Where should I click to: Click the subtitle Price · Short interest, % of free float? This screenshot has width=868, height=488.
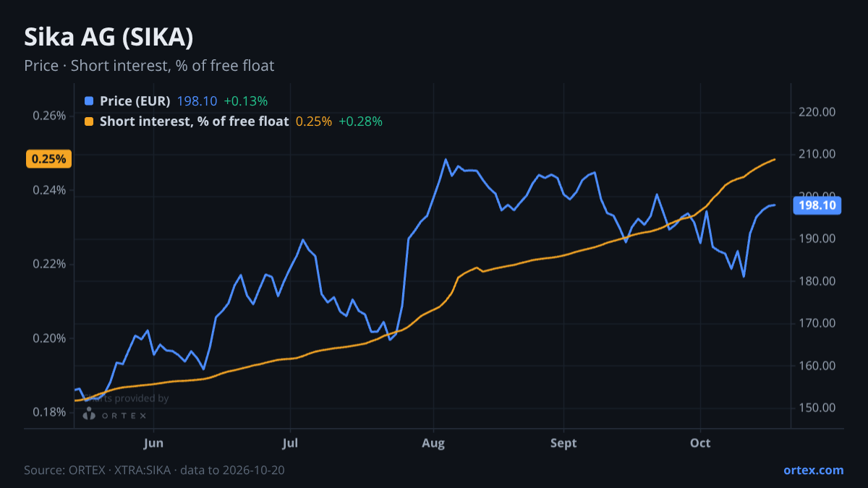coord(149,66)
